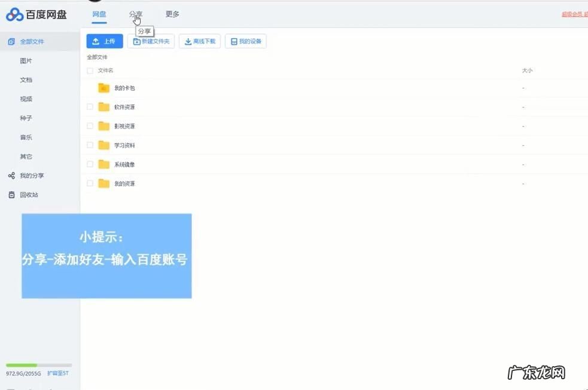The height and width of the screenshot is (390, 588).
Task: Check the select-all checkbox above file list
Action: pos(90,70)
